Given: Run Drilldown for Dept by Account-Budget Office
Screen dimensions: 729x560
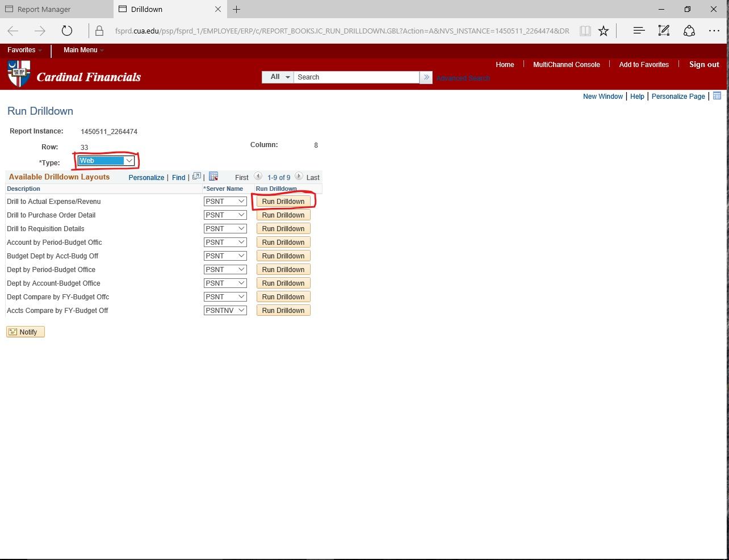Looking at the screenshot, I should [283, 283].
